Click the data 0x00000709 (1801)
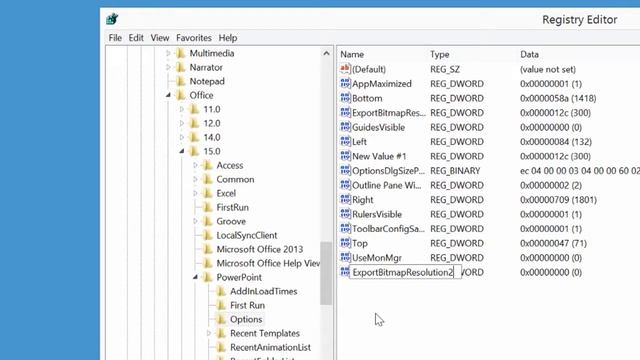 [558, 200]
